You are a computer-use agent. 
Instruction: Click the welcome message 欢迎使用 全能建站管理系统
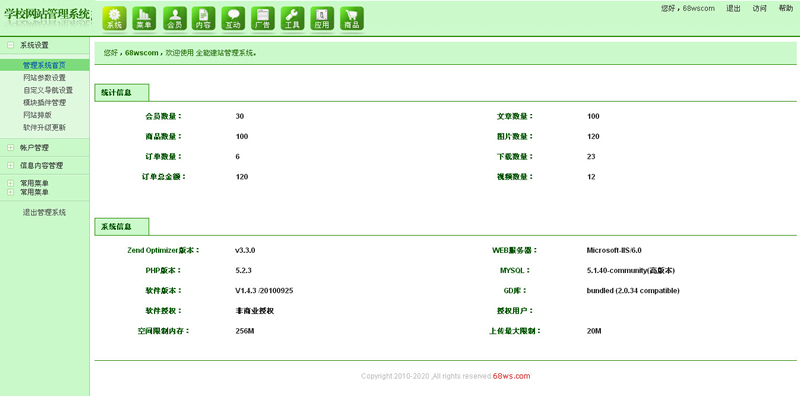tap(210, 53)
